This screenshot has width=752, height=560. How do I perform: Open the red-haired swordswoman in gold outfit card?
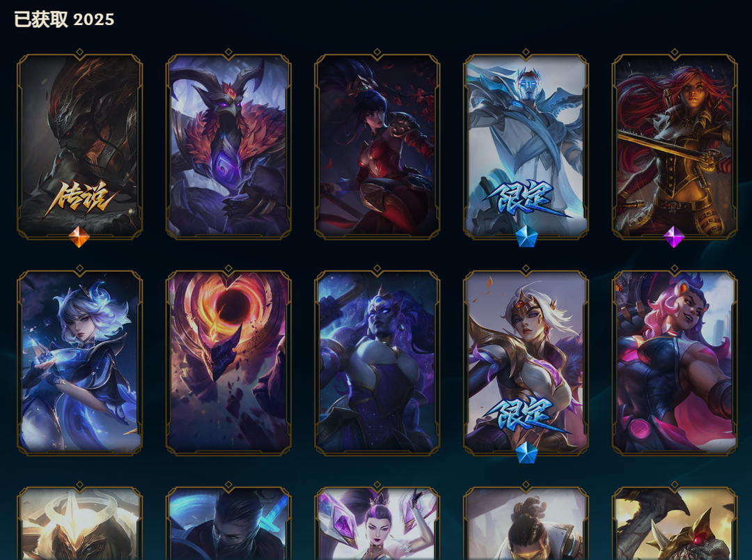click(x=674, y=146)
